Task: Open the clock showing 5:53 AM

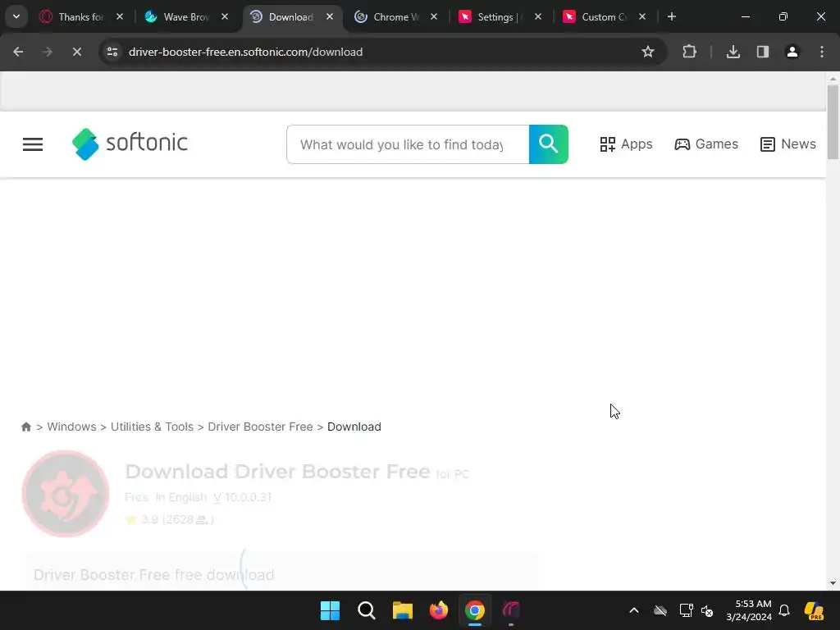Action: [749, 610]
